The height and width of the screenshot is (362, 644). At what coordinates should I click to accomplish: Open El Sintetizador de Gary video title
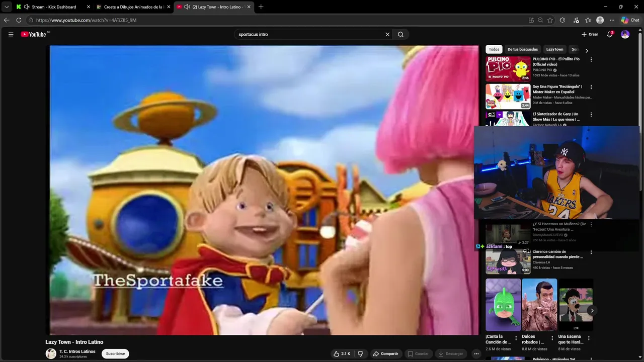pos(556,117)
